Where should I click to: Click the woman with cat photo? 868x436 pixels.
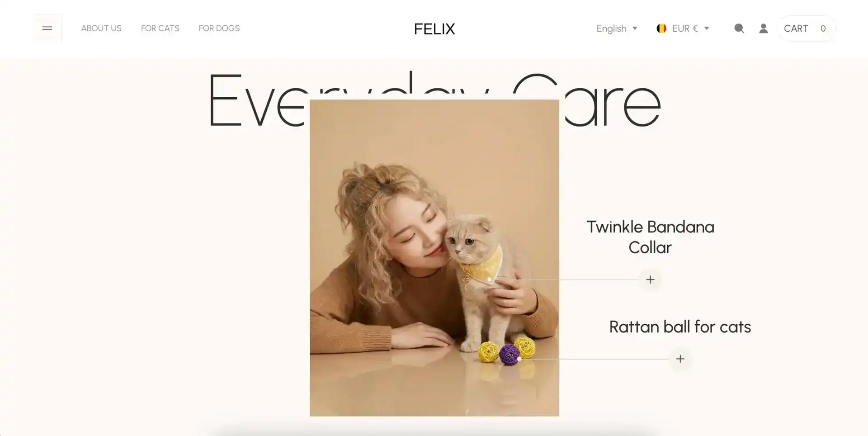pos(434,258)
